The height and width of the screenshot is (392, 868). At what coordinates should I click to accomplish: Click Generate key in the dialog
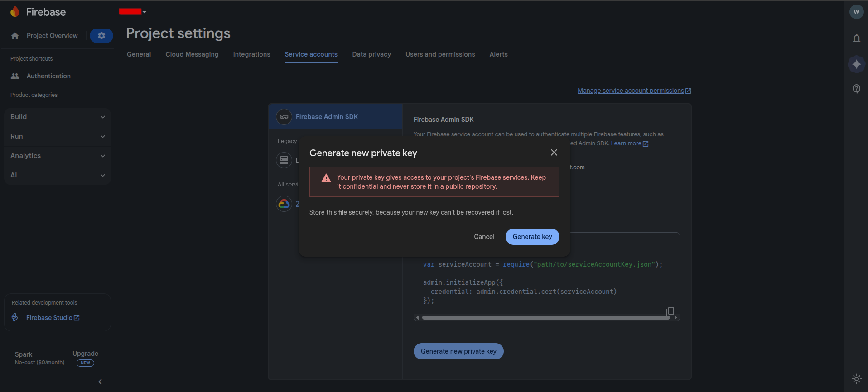[x=532, y=237]
